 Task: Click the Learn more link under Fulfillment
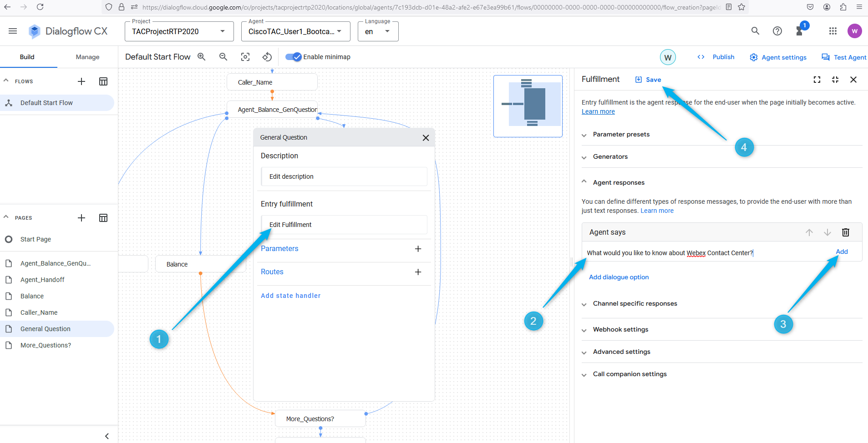click(598, 111)
